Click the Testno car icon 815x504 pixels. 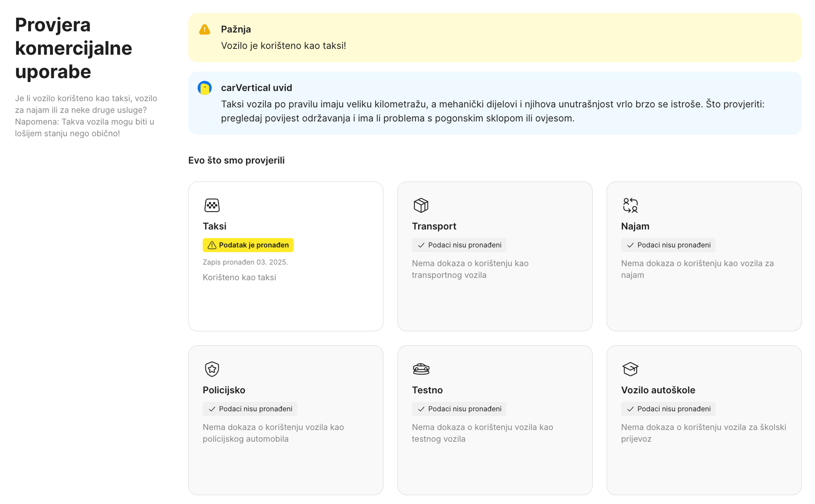(x=421, y=369)
